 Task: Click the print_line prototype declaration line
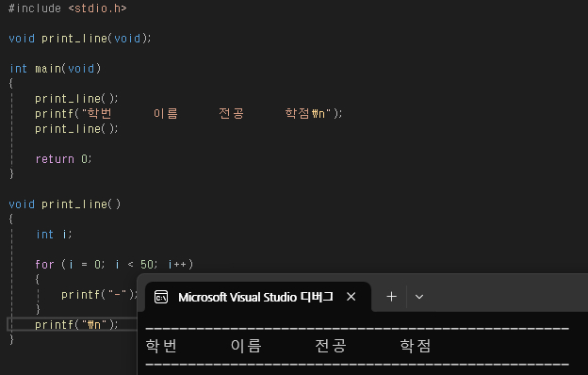(x=80, y=39)
